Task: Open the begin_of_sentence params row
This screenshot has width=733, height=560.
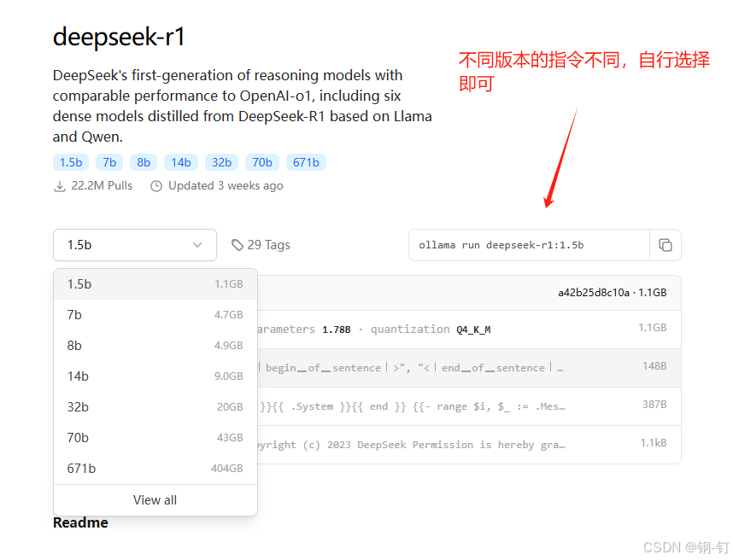Action: click(469, 368)
